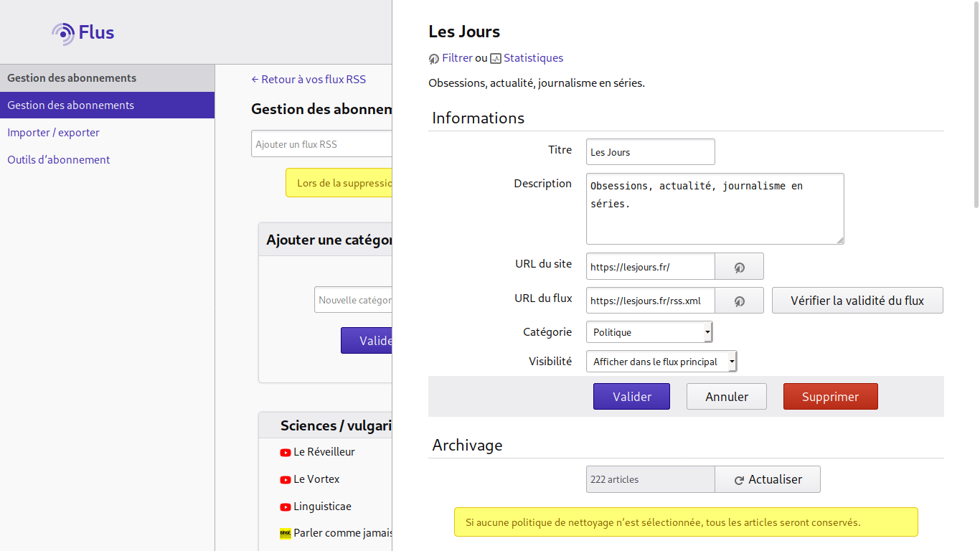Click inside the Titre field
This screenshot has height=551, width=980.
[x=649, y=151]
